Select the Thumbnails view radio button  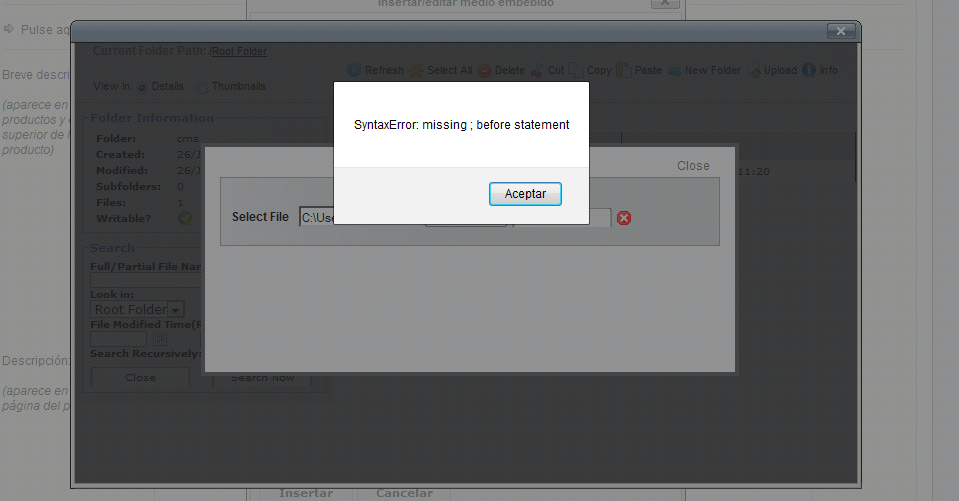[202, 87]
